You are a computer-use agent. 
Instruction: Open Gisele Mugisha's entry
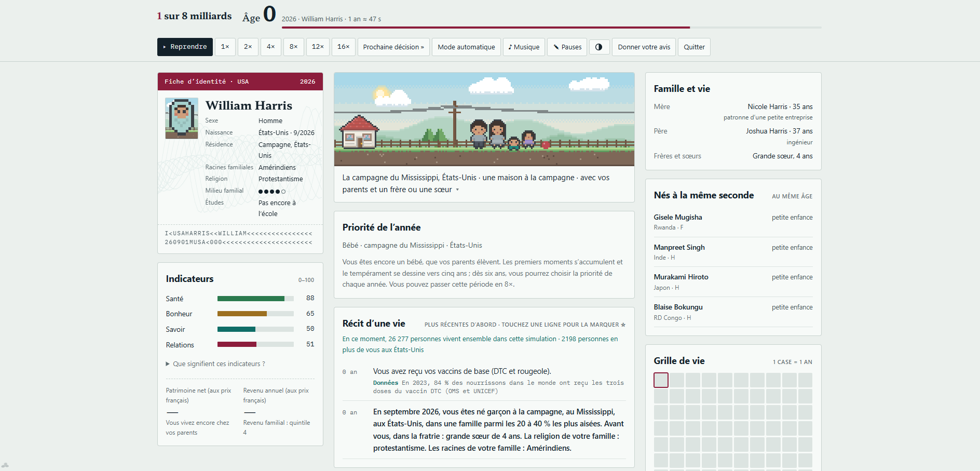click(x=733, y=222)
